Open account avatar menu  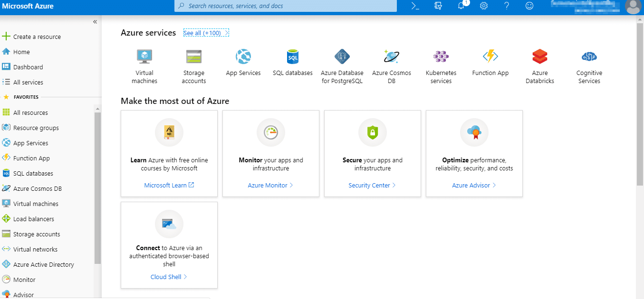[x=633, y=7]
